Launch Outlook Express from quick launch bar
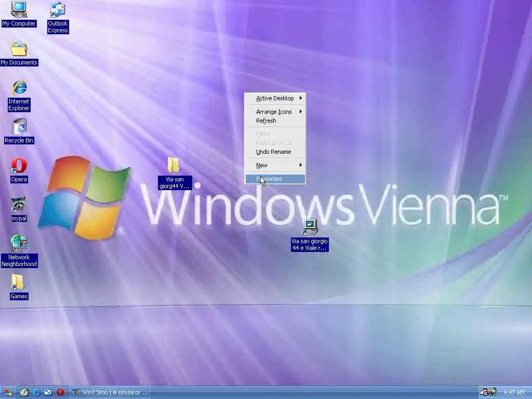The height and width of the screenshot is (399, 532). [x=48, y=392]
